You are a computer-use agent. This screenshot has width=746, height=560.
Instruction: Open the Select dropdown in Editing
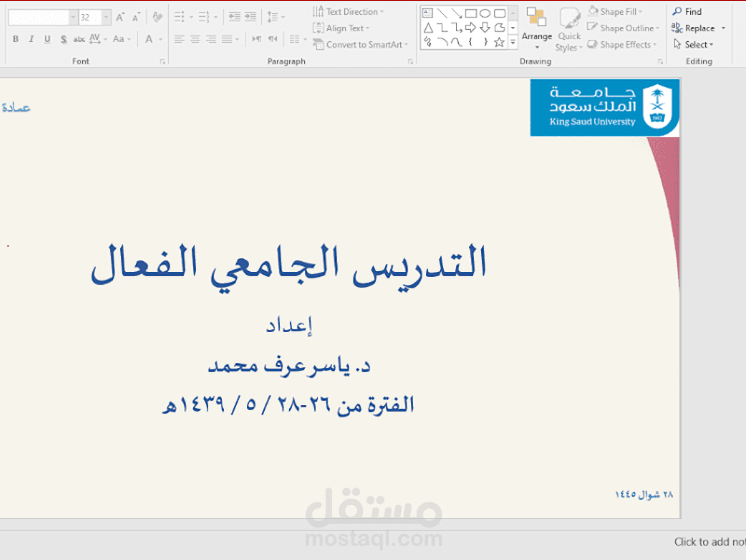point(694,45)
